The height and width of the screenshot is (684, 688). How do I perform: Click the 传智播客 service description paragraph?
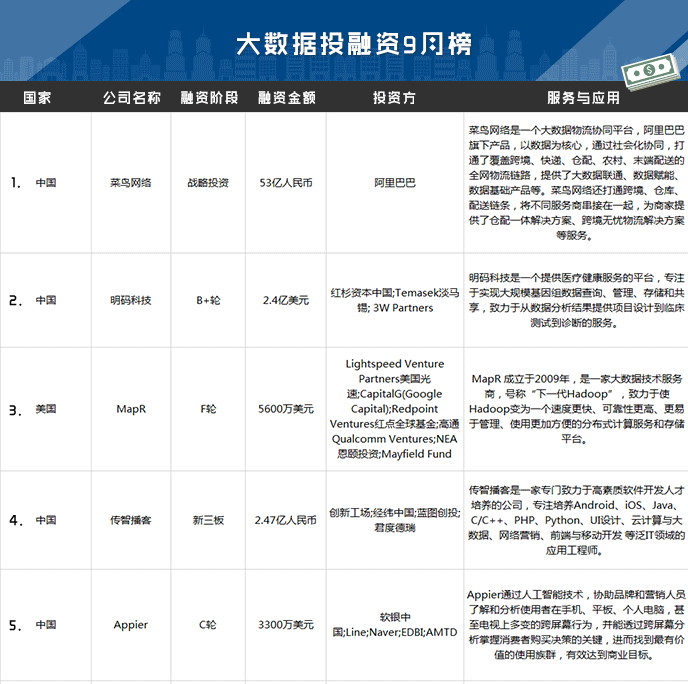(576, 520)
